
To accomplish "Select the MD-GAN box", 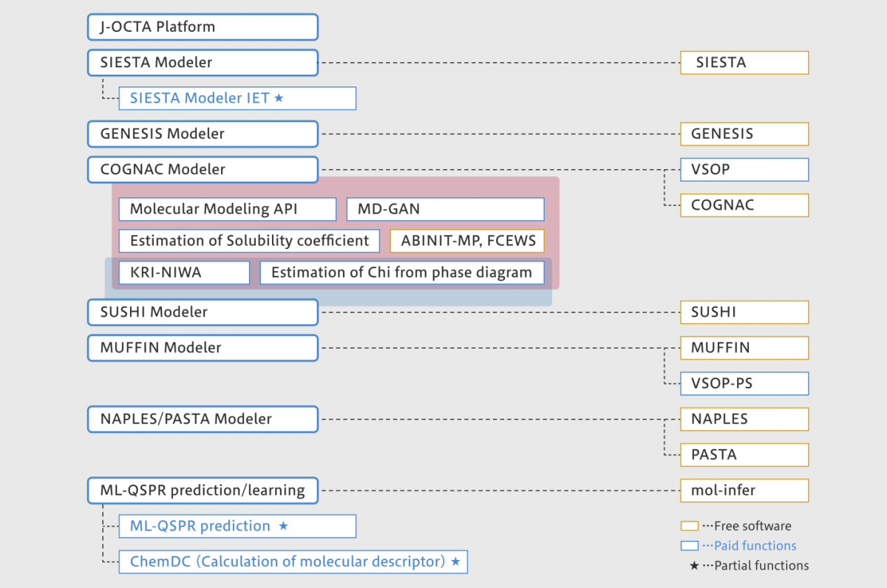I will 445,209.
